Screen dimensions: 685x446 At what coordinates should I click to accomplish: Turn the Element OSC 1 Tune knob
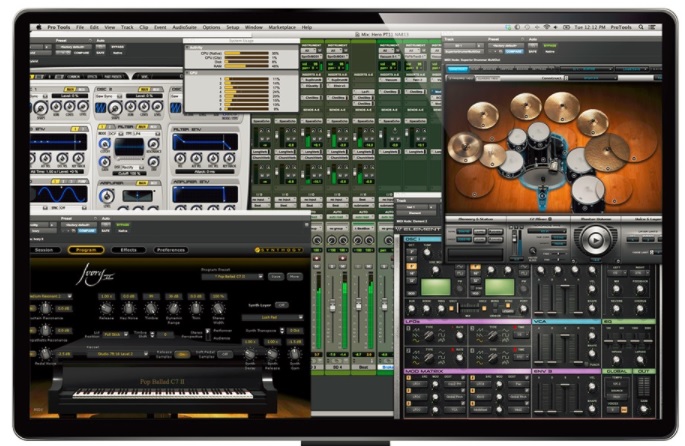click(427, 252)
